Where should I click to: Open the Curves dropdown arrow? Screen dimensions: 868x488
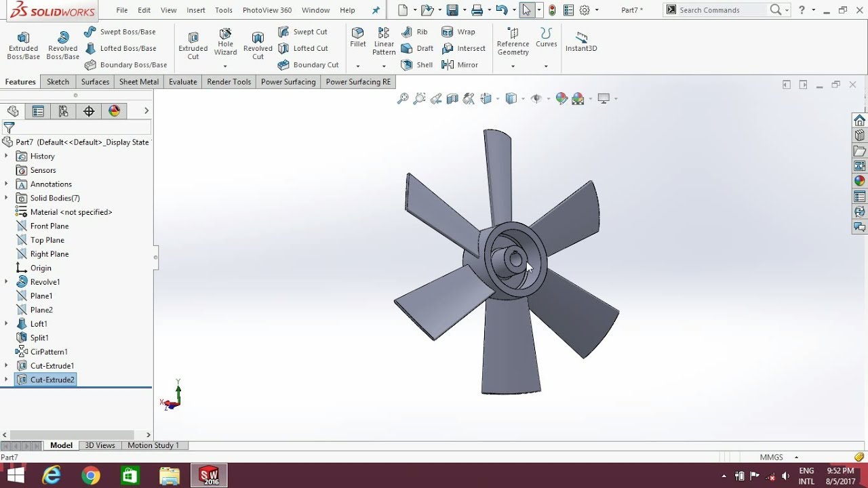[x=546, y=66]
